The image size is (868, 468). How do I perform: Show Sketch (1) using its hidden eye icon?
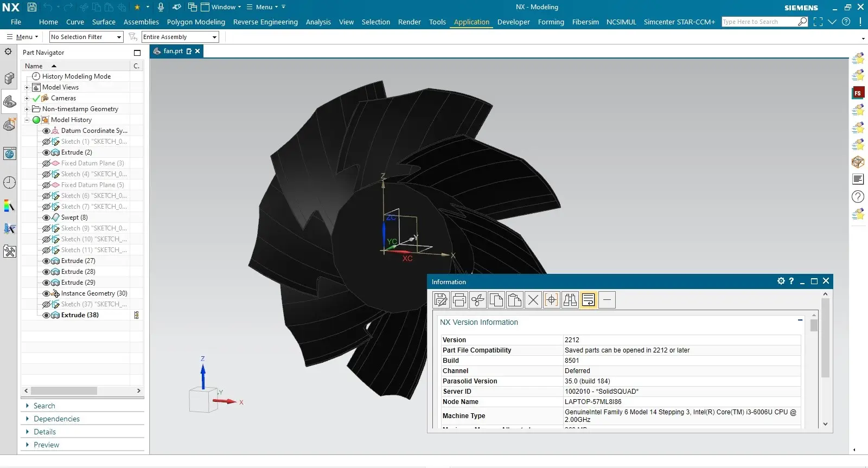pyautogui.click(x=46, y=142)
